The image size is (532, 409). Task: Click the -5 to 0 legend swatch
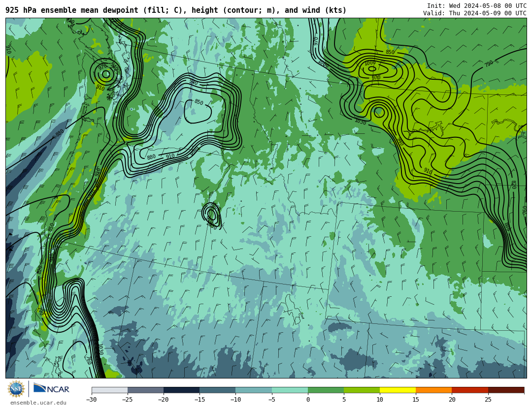click(290, 390)
